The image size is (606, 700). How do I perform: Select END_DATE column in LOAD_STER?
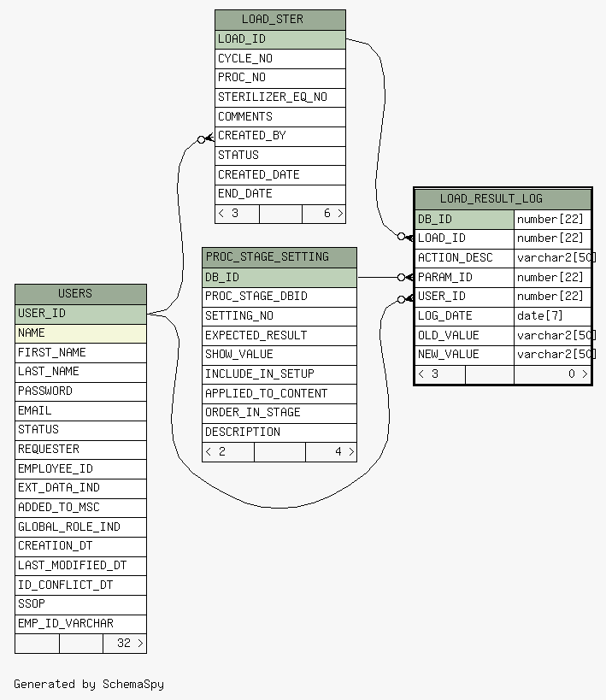[x=280, y=194]
